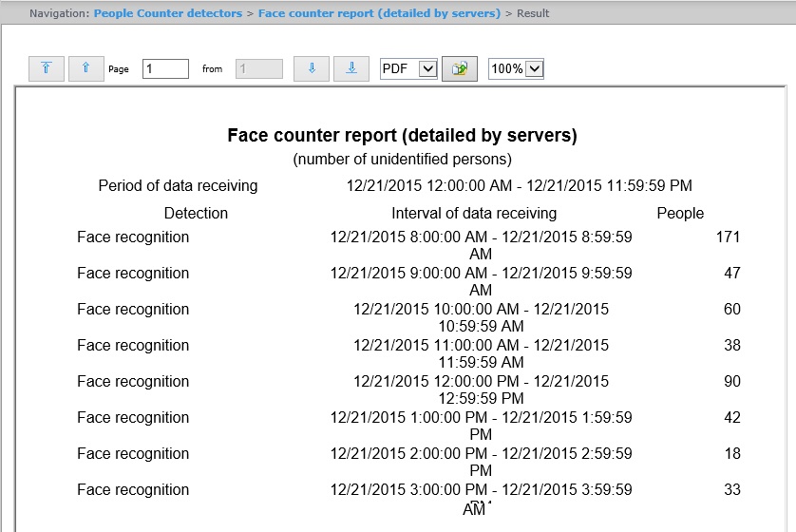Viewport: 796px width, 532px height.
Task: Click the people count 42
Action: 732,417
